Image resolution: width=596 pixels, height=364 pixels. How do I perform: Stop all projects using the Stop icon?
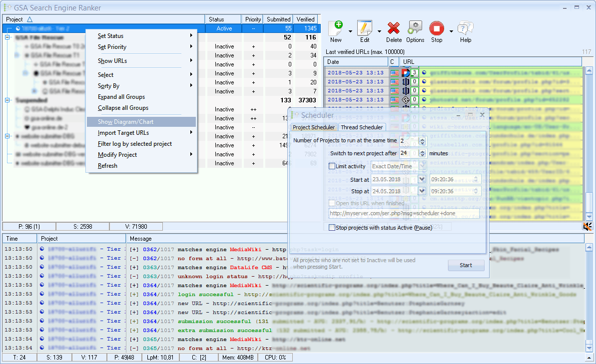[436, 28]
